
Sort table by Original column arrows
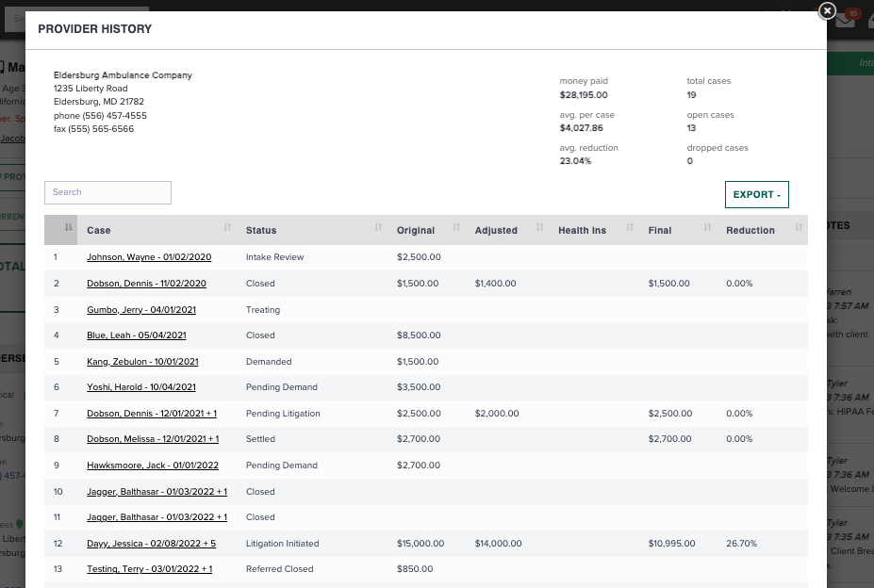coord(456,227)
